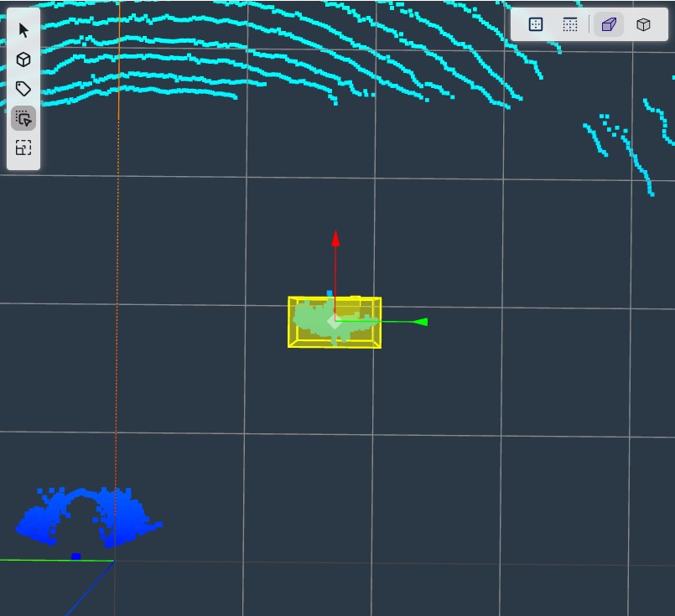
Task: Click the blue diagonal axis line at bottom
Action: tap(88, 591)
